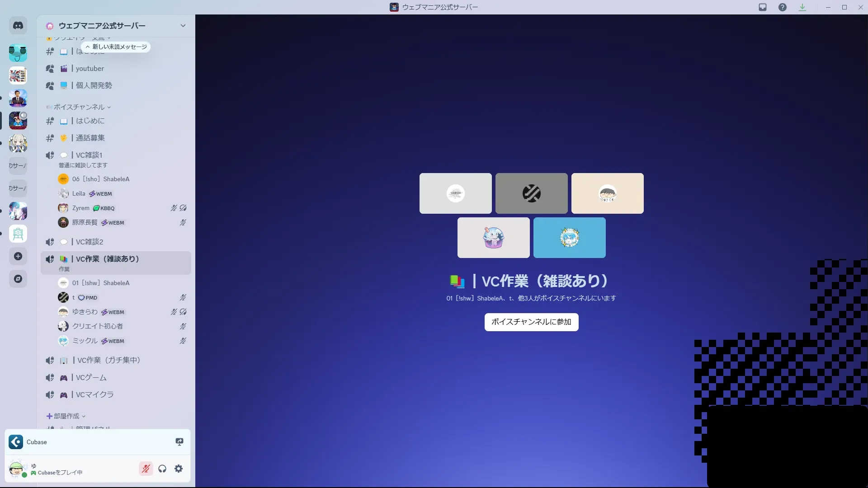The height and width of the screenshot is (488, 868).
Task: Toggle the microphone mute button
Action: coord(146,469)
